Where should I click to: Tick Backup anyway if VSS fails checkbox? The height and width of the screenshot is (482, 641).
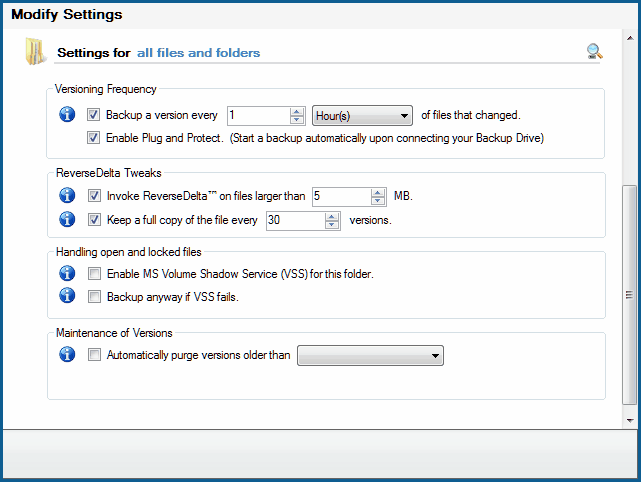(x=94, y=296)
